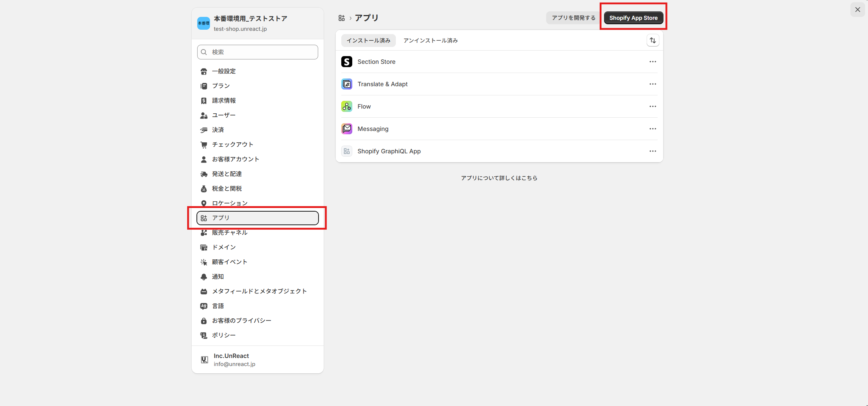Open 請求情報 settings

coord(258,100)
